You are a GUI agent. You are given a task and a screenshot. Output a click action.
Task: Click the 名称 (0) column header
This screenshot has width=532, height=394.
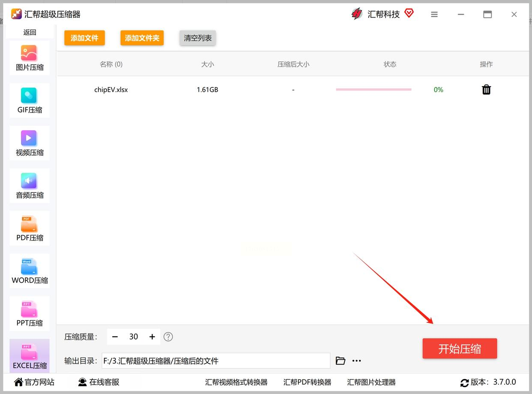pyautogui.click(x=111, y=64)
